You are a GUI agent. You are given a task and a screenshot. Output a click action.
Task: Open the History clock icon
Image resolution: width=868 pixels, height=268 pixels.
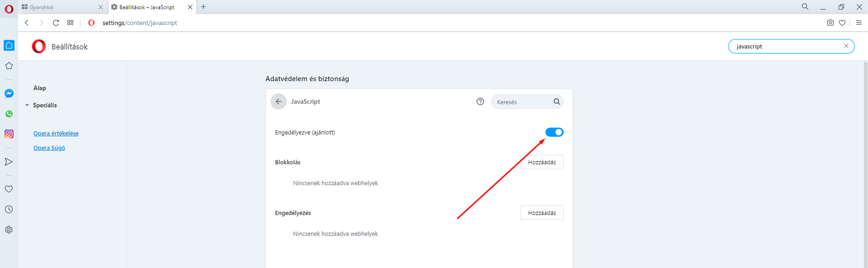pos(9,209)
